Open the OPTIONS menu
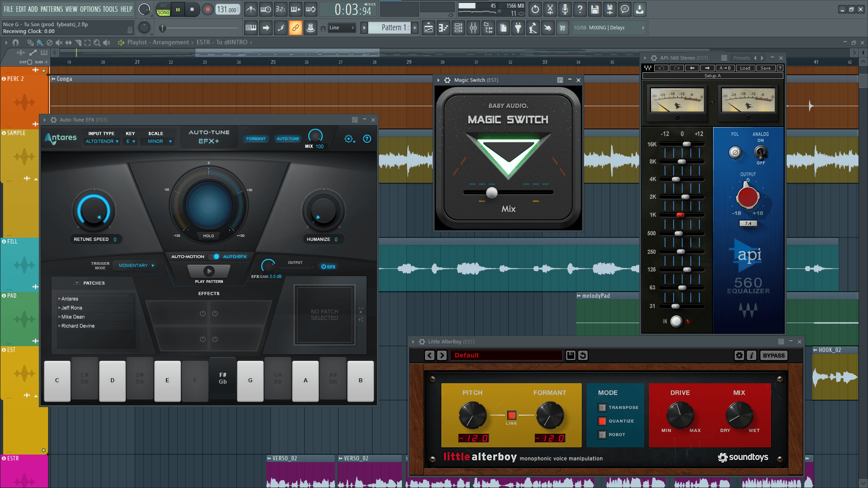 click(x=90, y=9)
